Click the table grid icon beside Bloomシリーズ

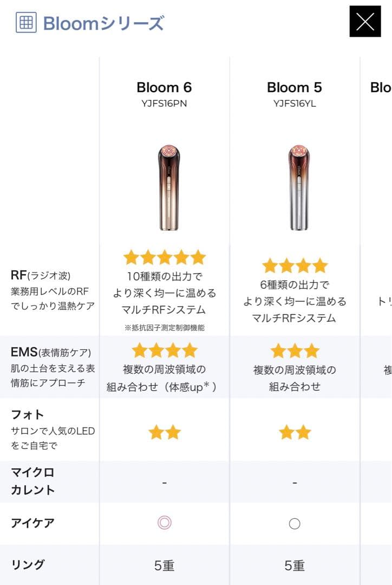click(x=26, y=23)
